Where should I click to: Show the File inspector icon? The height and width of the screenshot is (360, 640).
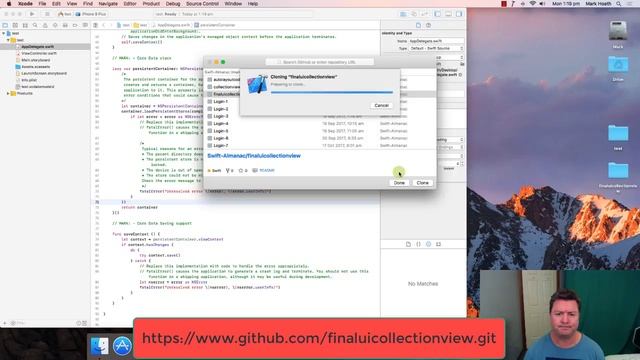(x=418, y=25)
